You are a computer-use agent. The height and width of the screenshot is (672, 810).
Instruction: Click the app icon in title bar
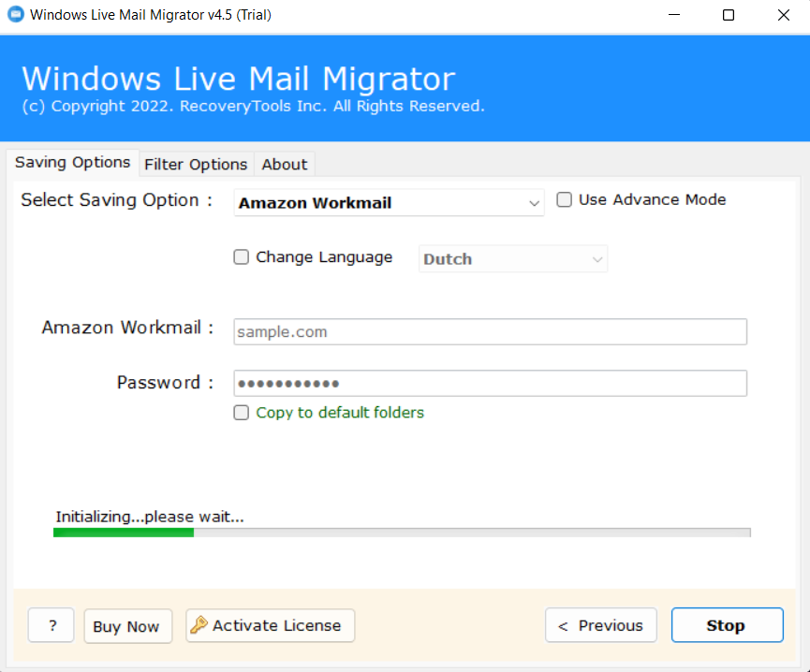(16, 14)
